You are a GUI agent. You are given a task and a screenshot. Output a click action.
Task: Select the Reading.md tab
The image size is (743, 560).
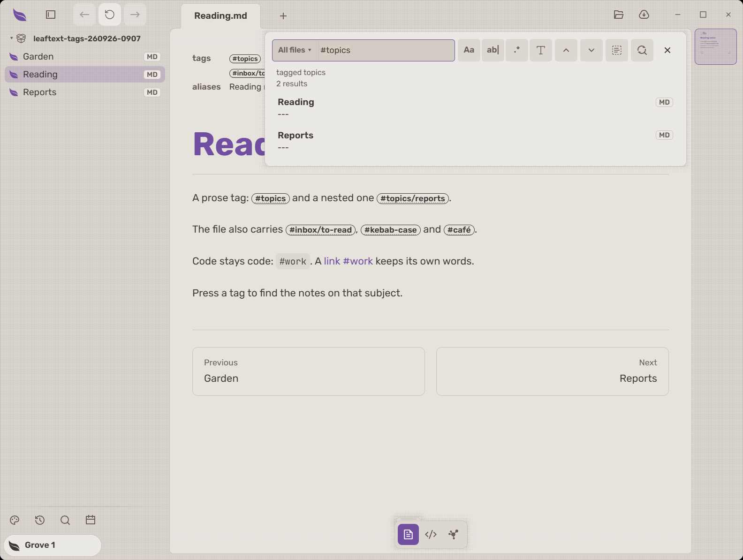pos(220,16)
